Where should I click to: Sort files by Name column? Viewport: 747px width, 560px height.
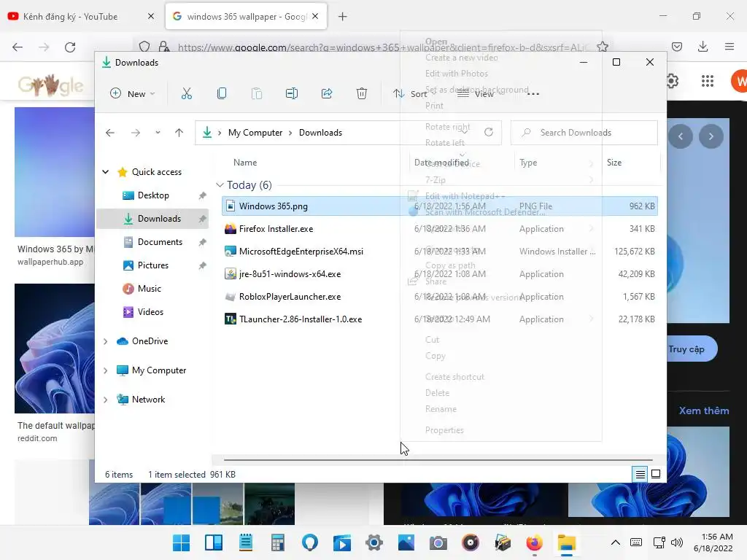pyautogui.click(x=245, y=163)
